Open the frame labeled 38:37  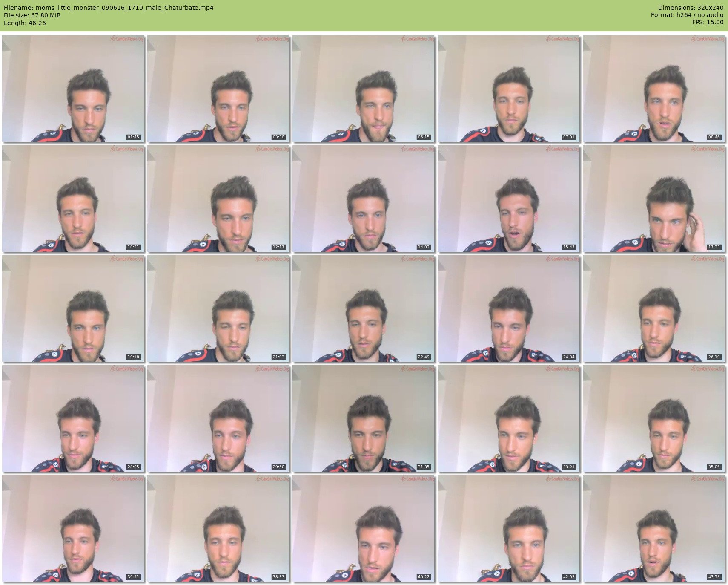[x=218, y=528]
